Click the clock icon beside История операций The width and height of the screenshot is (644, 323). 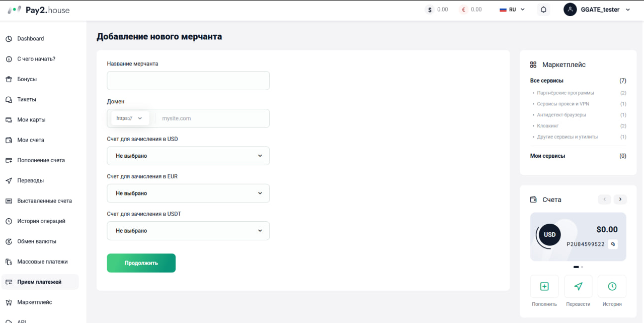point(9,221)
